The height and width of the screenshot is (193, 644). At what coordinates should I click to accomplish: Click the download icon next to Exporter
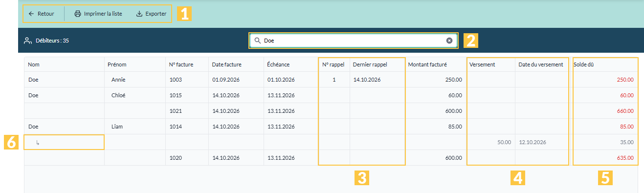point(139,14)
